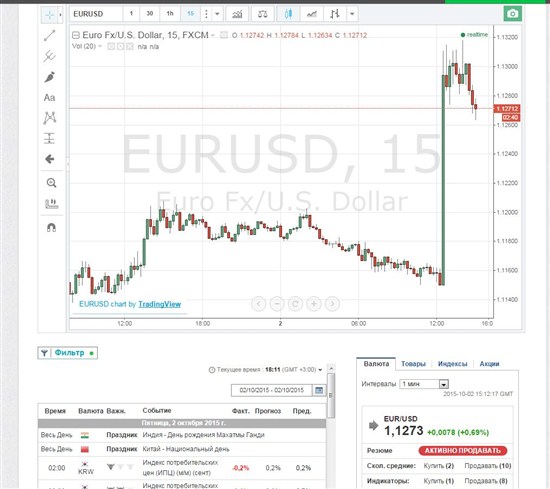This screenshot has width=550, height=489.
Task: Click the camera snapshot button
Action: pyautogui.click(x=512, y=14)
